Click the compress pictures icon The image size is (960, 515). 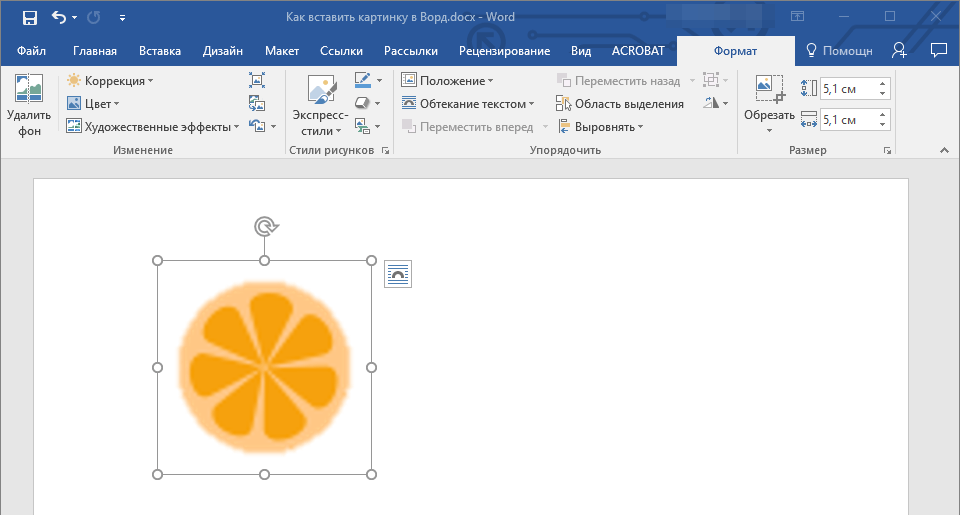pos(257,81)
